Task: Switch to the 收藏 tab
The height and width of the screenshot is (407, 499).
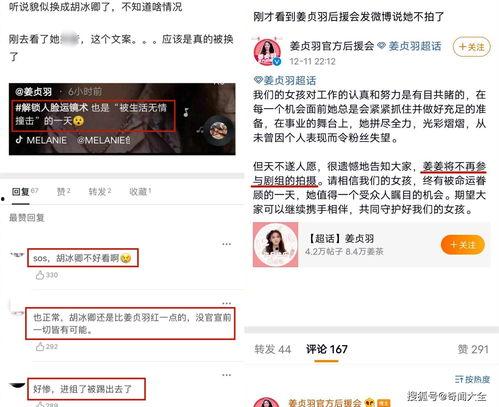Action: tap(140, 192)
